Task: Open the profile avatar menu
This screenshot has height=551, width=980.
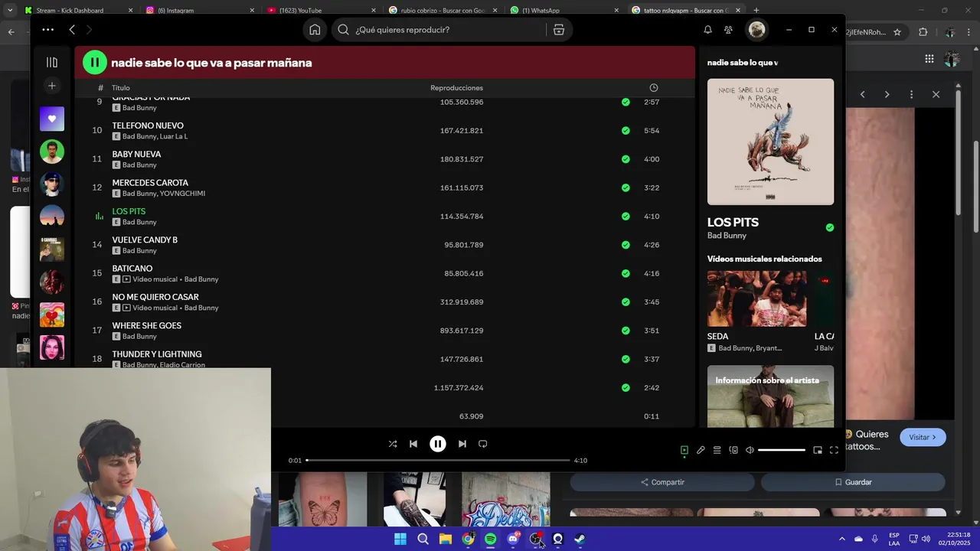Action: (756, 30)
